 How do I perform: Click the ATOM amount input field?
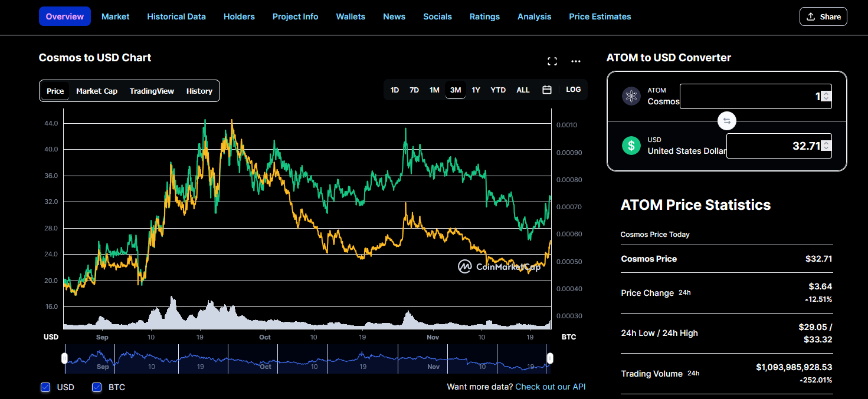tap(755, 96)
